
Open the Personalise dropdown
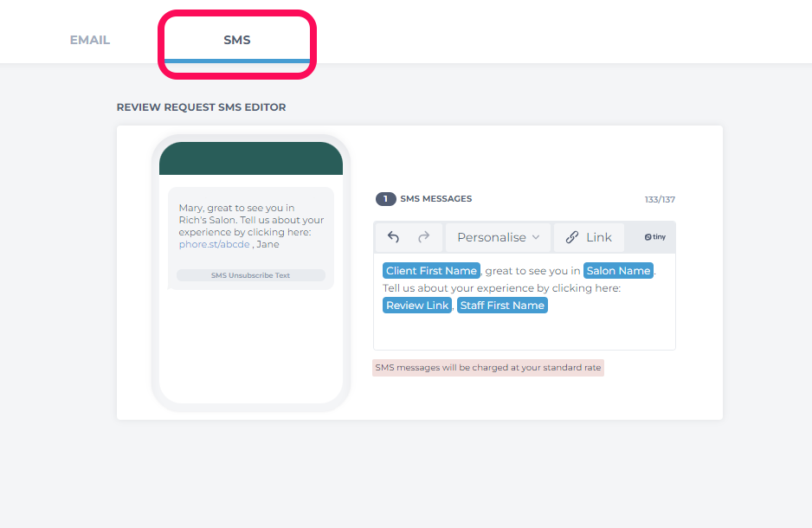[x=498, y=237]
